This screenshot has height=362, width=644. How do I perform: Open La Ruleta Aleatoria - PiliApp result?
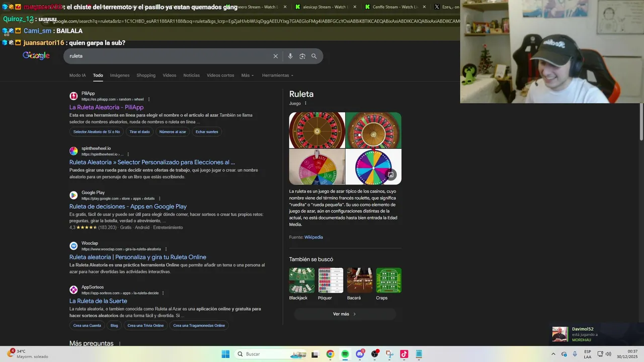coord(106,108)
